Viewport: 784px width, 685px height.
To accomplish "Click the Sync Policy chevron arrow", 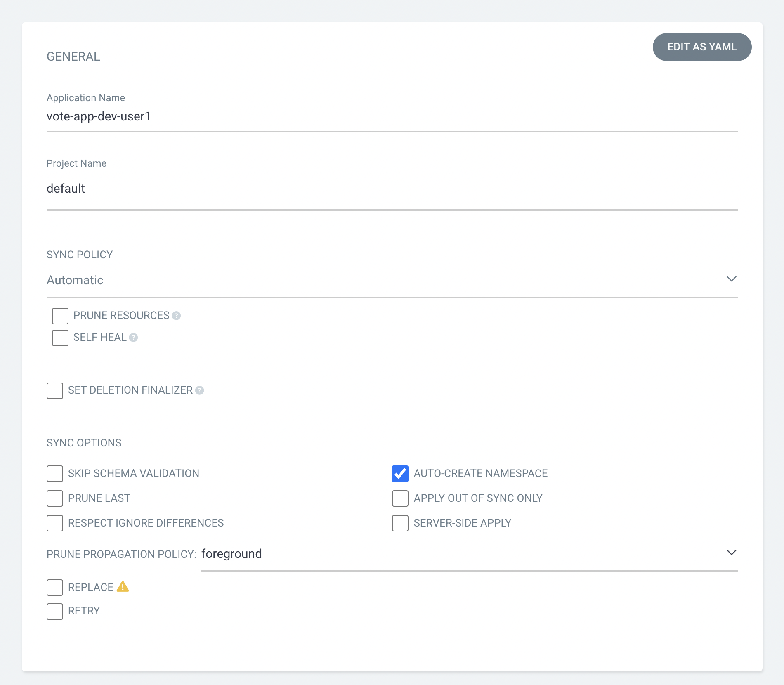I will click(731, 279).
